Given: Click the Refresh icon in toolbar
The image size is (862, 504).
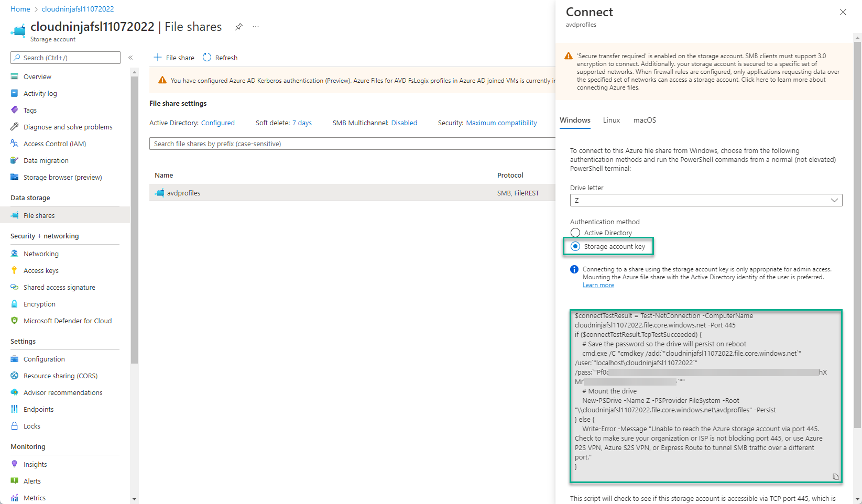Looking at the screenshot, I should click(208, 58).
